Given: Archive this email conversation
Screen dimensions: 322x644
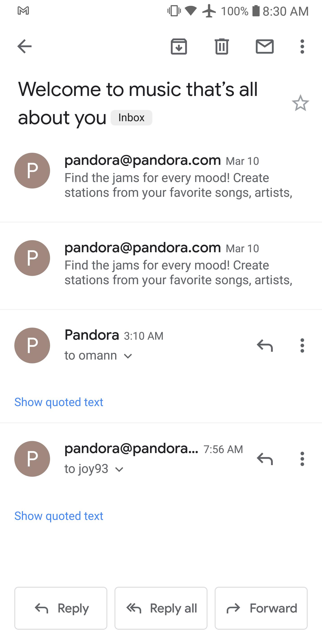Looking at the screenshot, I should pos(179,47).
